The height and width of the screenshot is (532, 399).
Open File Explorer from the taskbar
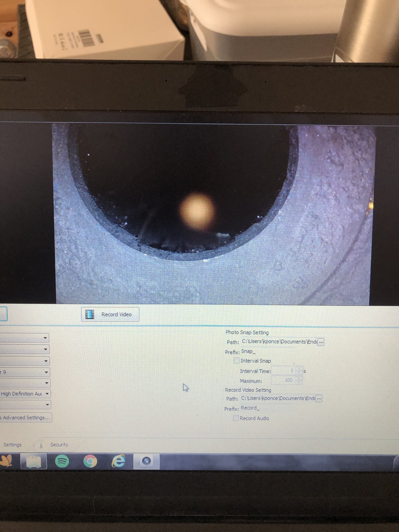tap(34, 461)
